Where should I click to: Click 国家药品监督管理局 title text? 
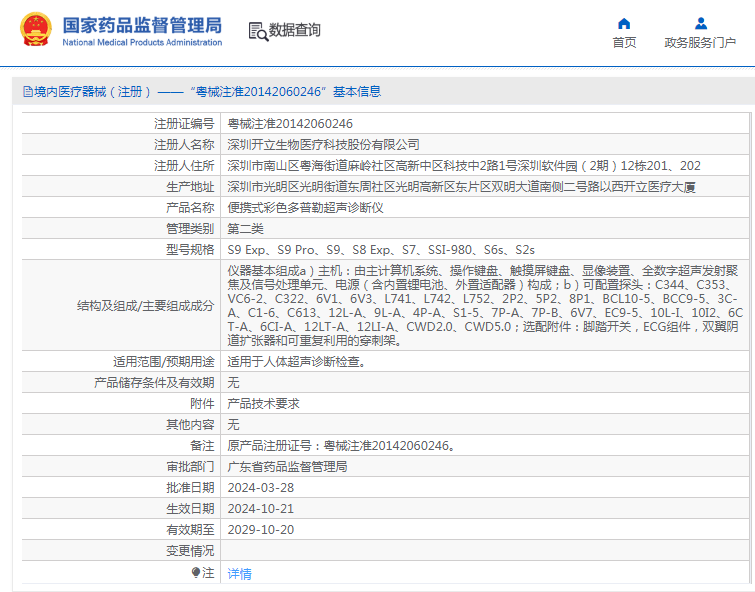coord(142,25)
